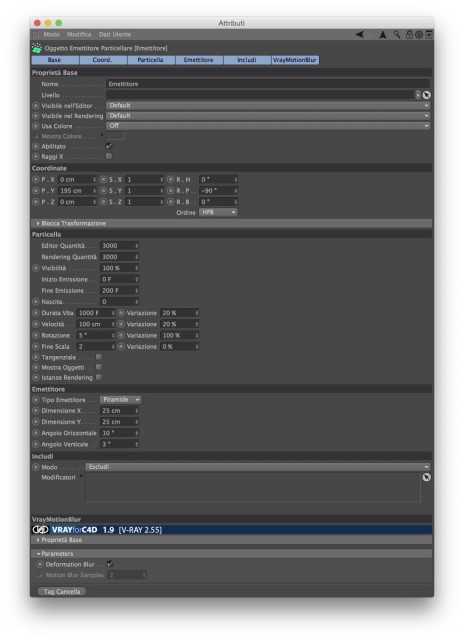Viewport: 464px width, 640px height.
Task: Click keyframe dot beside Angolo Orizzontale
Action: (36, 433)
